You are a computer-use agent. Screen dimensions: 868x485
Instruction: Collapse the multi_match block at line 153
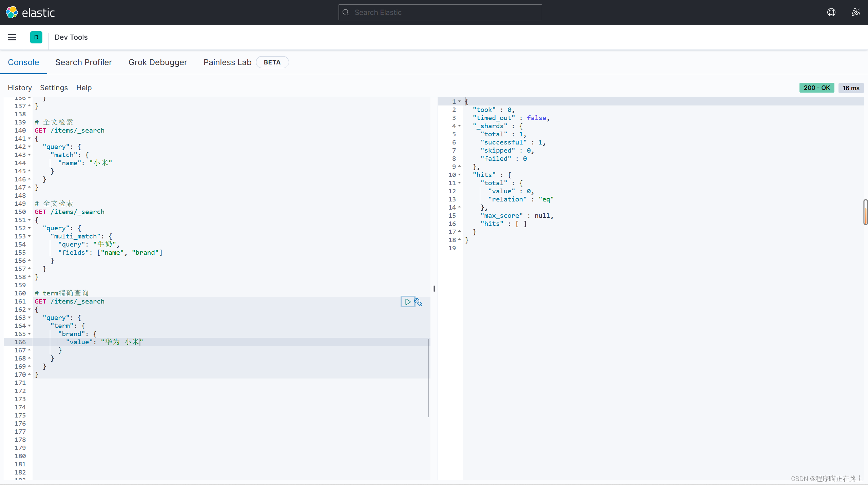click(30, 236)
